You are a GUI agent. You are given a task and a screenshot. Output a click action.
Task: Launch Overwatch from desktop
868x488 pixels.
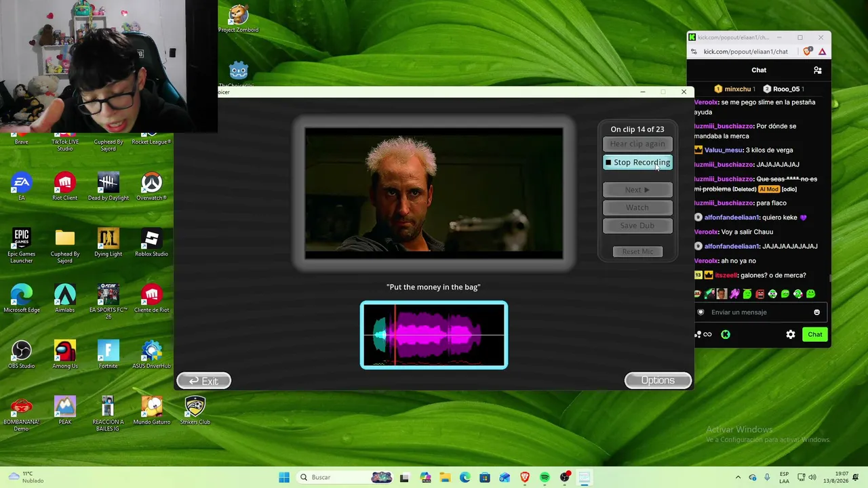[x=151, y=186]
